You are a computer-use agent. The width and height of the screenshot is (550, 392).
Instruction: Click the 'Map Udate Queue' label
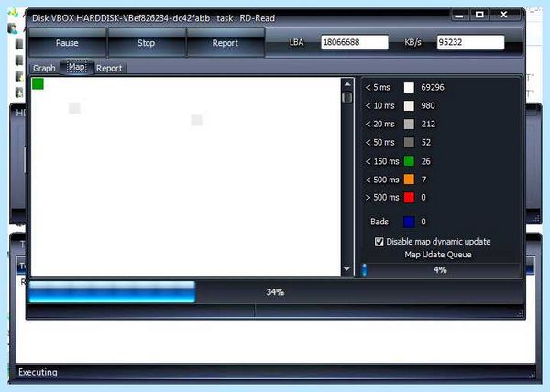point(438,255)
